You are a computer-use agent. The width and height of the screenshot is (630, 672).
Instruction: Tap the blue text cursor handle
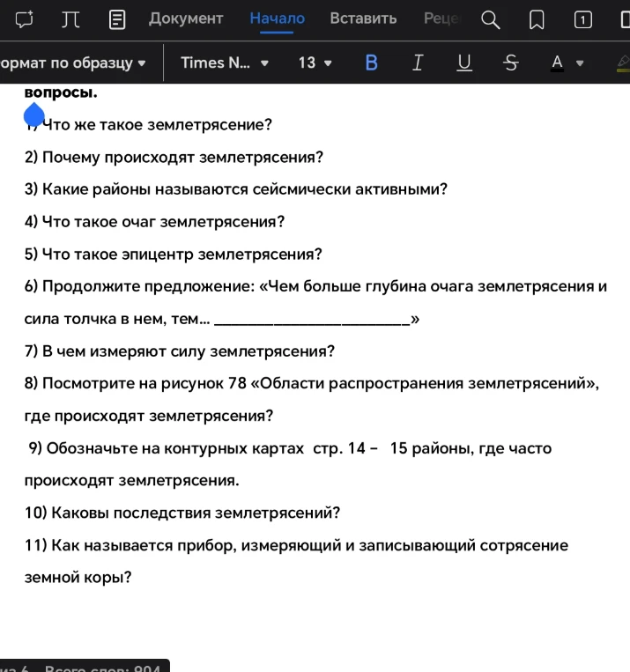[33, 114]
